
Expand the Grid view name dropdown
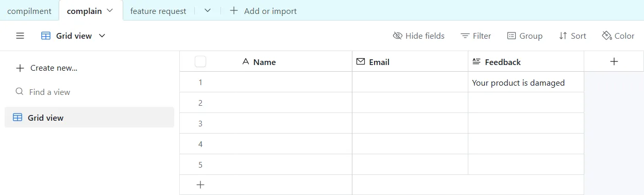click(101, 36)
